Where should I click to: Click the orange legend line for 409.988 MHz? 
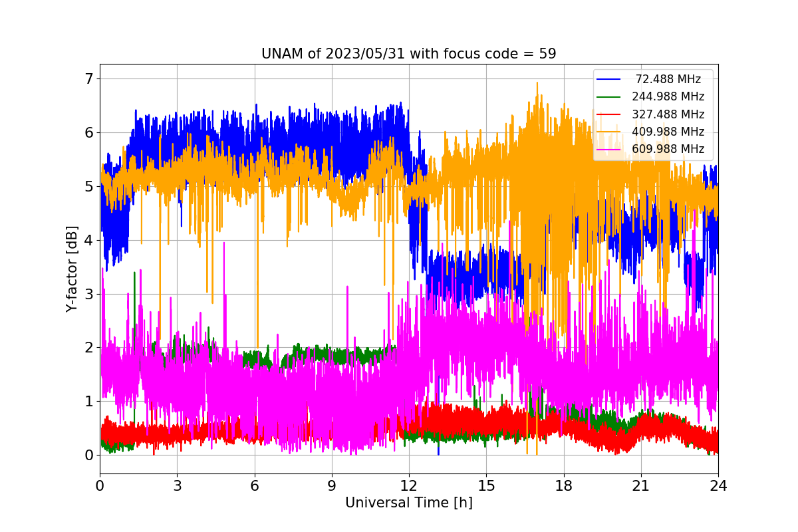tap(610, 132)
